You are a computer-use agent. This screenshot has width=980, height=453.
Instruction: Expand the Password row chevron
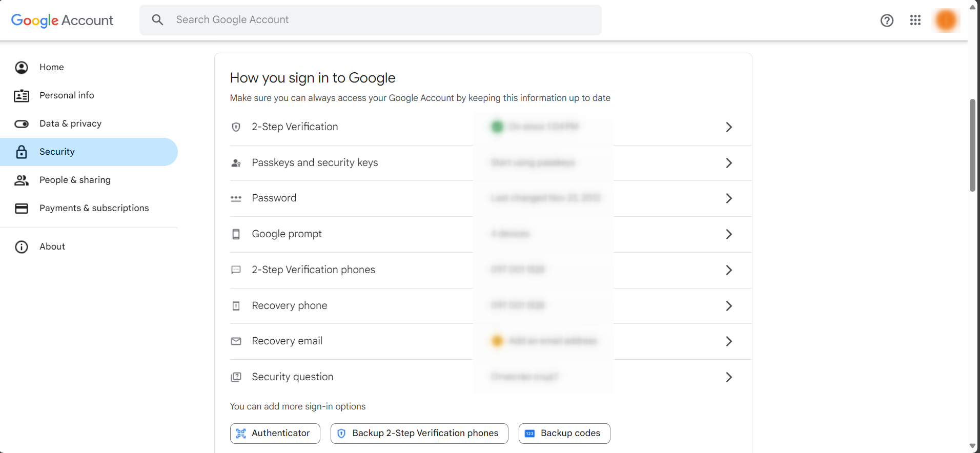pos(729,198)
